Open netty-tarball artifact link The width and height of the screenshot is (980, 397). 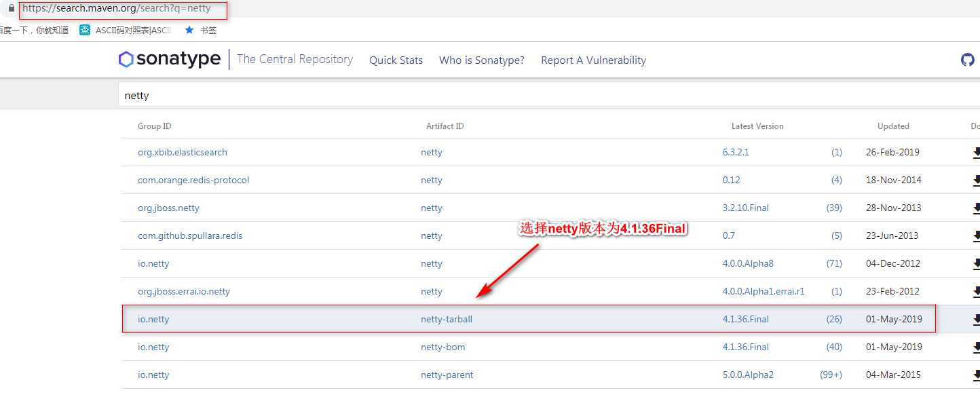point(447,319)
